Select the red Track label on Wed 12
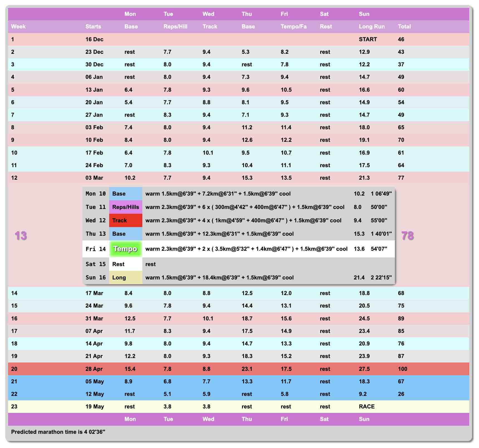 (126, 220)
